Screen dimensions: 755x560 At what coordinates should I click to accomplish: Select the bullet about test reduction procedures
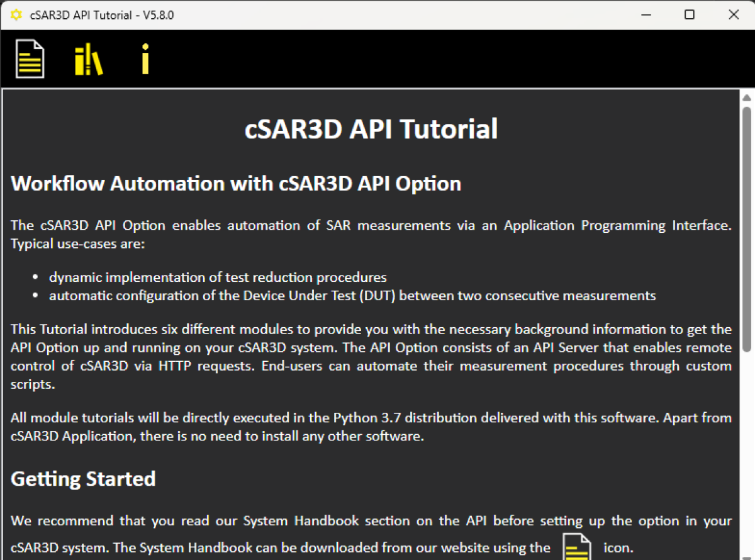point(217,277)
